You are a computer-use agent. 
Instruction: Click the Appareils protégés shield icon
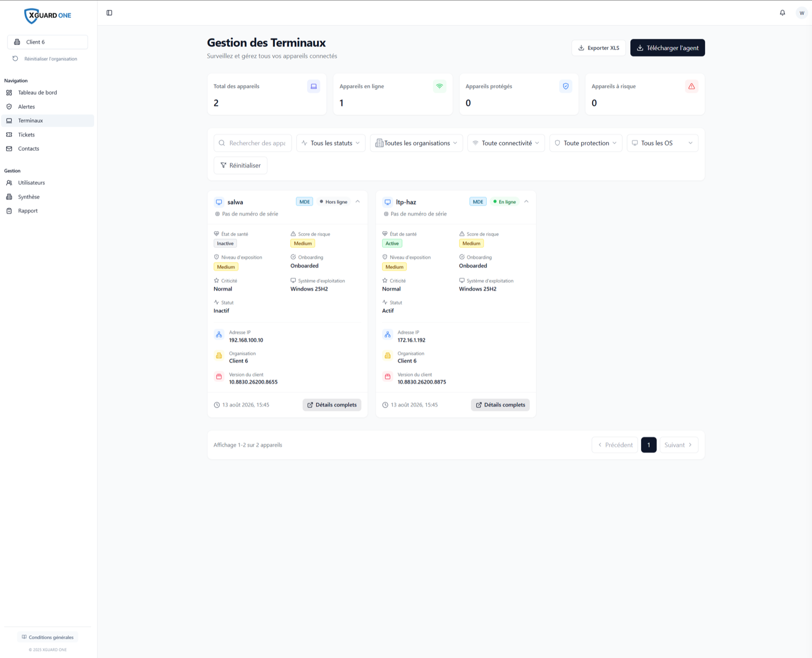click(566, 86)
